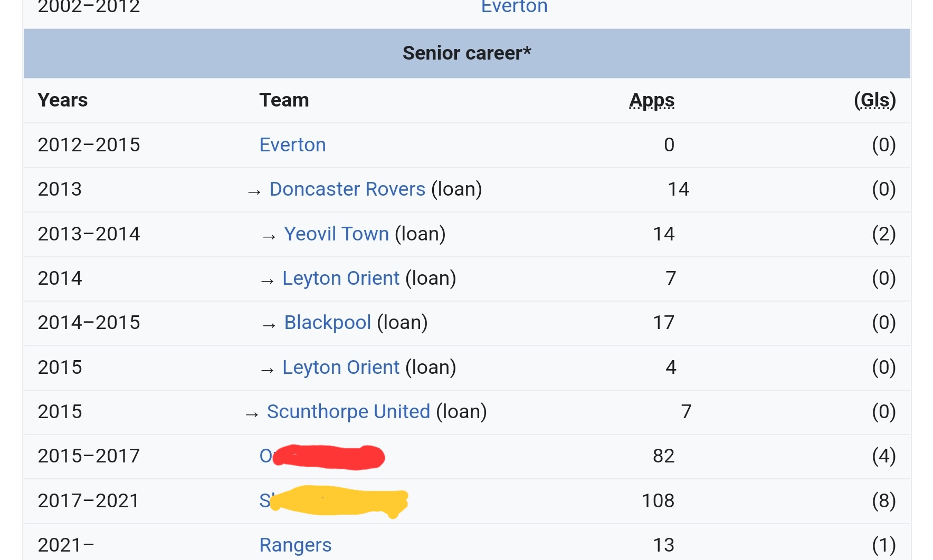Click the Team column header

tap(284, 100)
